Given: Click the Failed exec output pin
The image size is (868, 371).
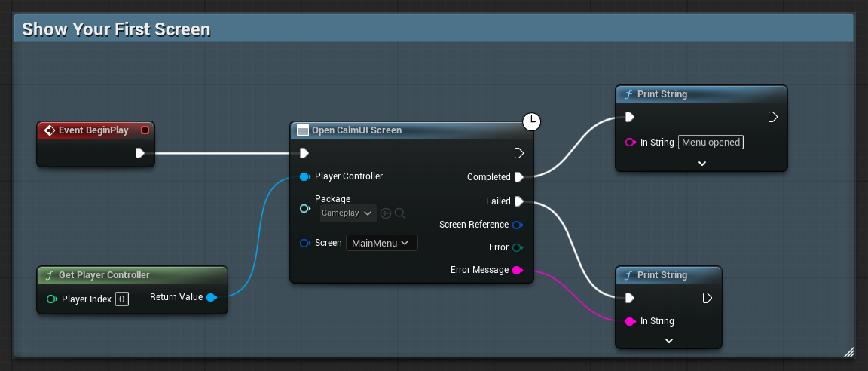Looking at the screenshot, I should click(x=518, y=201).
